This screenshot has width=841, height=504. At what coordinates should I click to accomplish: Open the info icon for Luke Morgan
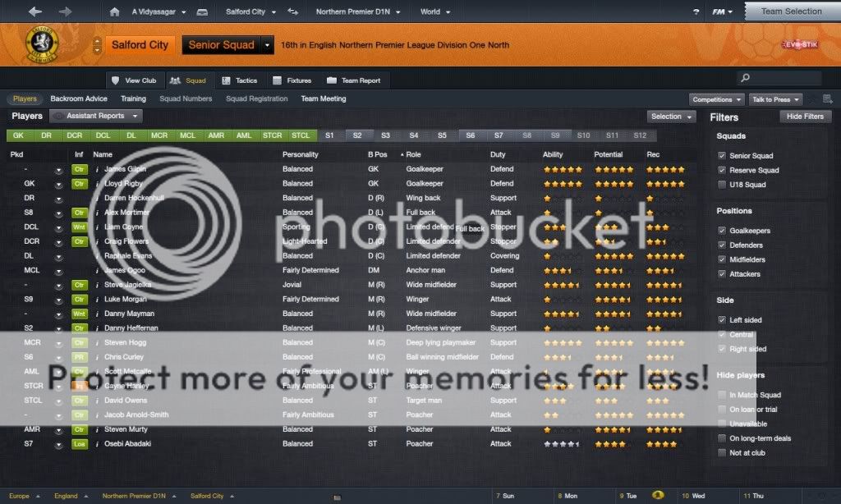(97, 299)
